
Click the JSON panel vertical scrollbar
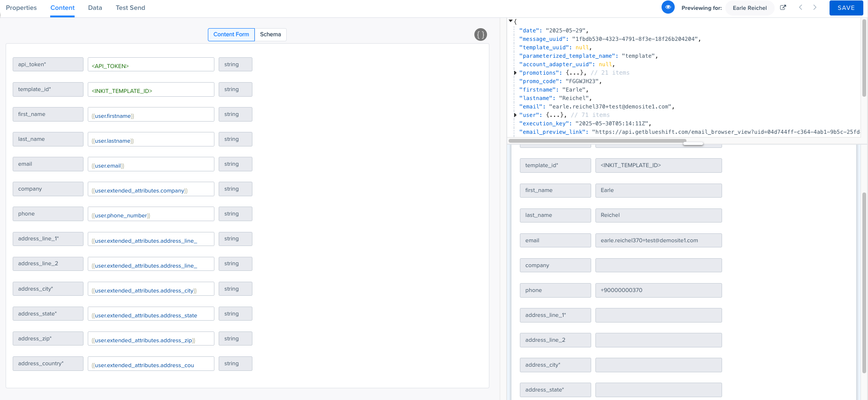pos(864,58)
